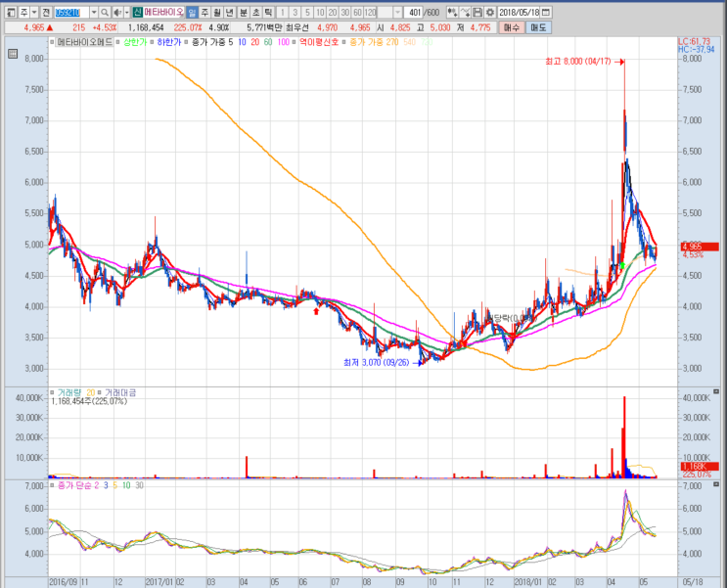Expand dropdown arrow next to stock-type 주
Viewport: 727px width, 588px height.
point(34,13)
